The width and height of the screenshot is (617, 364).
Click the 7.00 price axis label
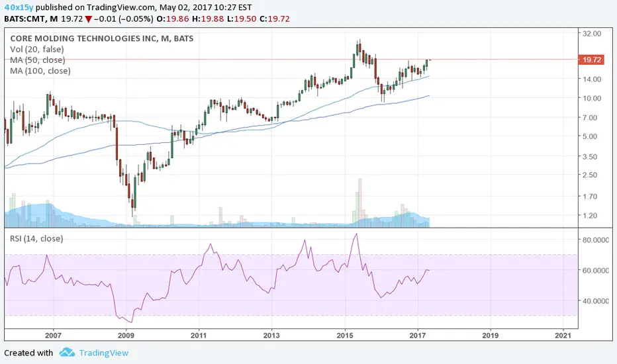590,118
